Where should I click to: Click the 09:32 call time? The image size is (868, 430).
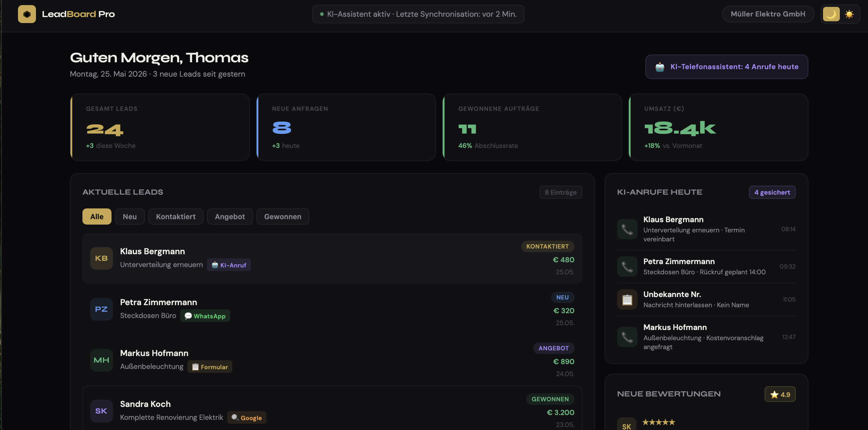coord(787,266)
